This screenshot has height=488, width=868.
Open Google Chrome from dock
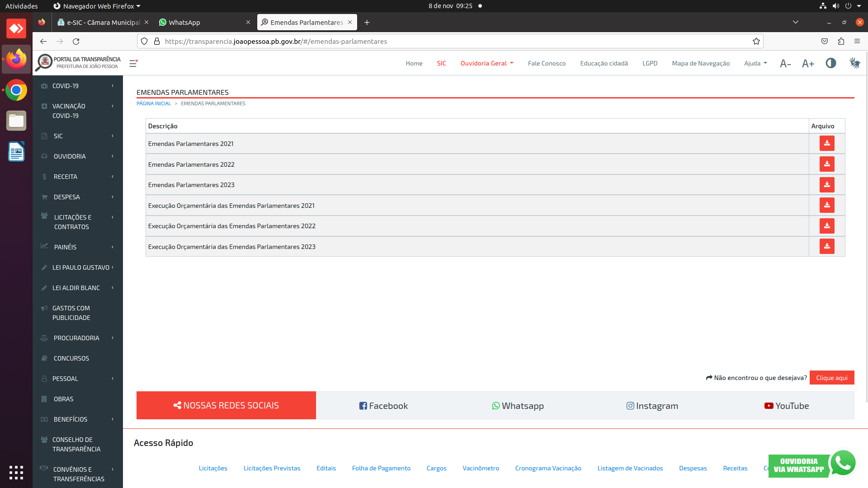(16, 90)
